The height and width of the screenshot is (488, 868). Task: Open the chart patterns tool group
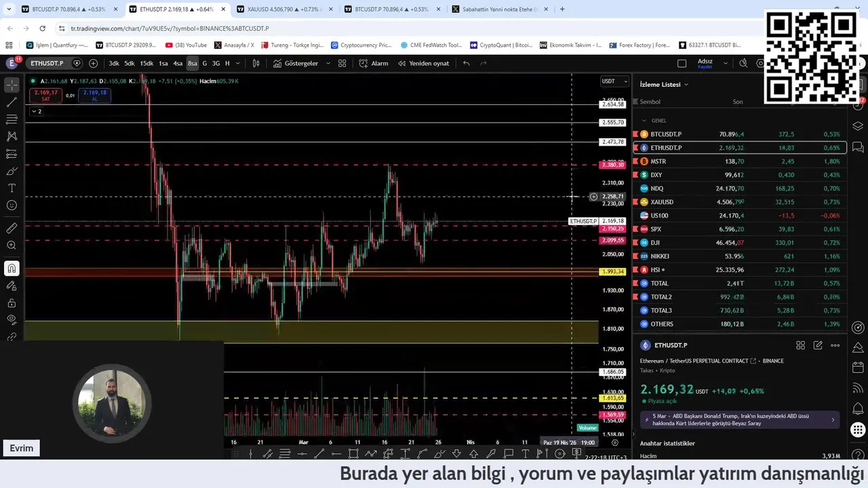[x=12, y=136]
